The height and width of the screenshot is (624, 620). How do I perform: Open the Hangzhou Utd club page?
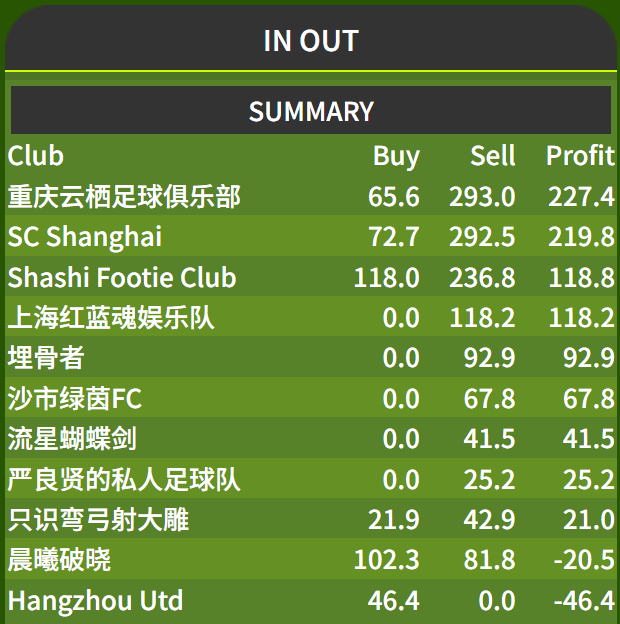95,600
